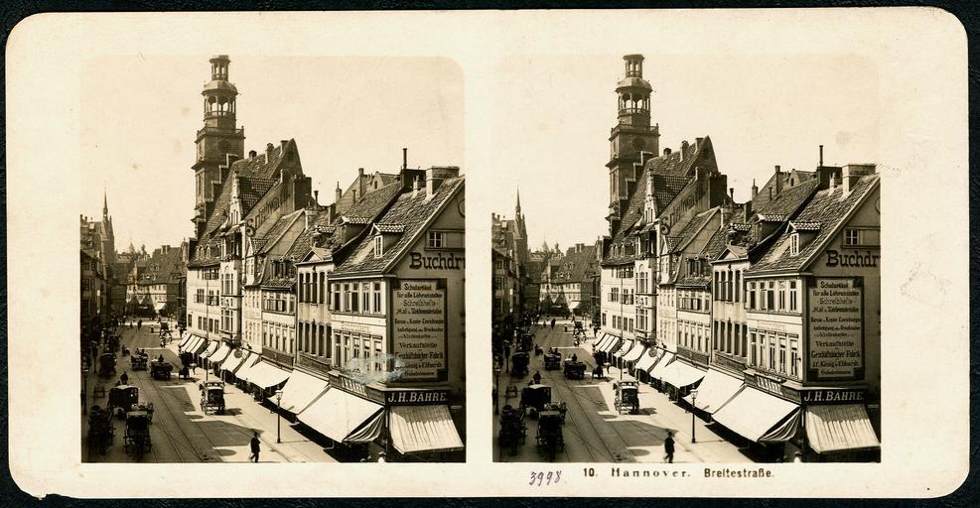
Task: Click the handwritten number 3998
Action: pos(545,477)
